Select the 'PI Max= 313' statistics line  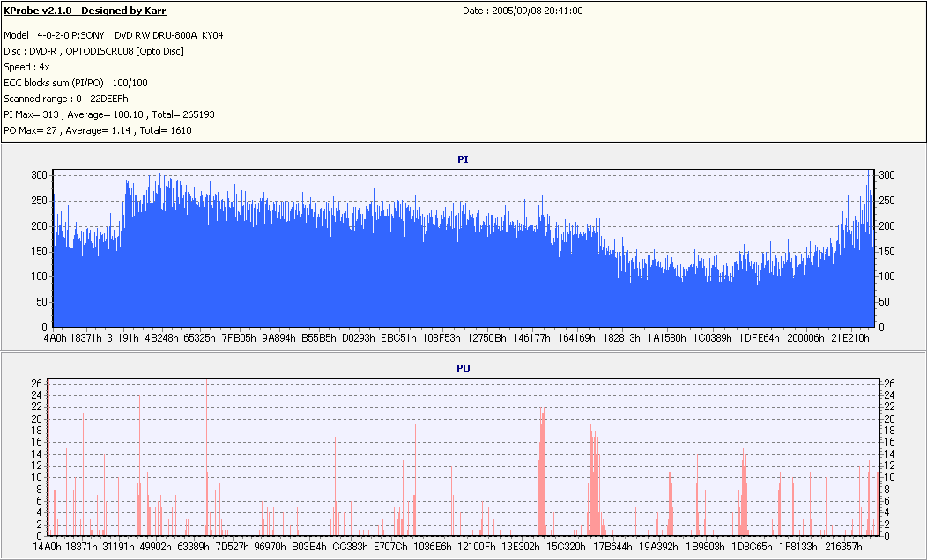109,114
